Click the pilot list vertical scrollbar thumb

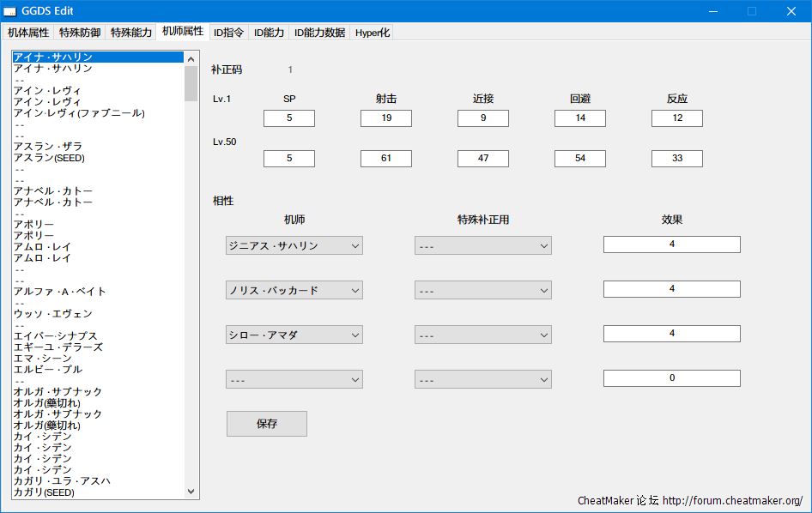click(191, 84)
